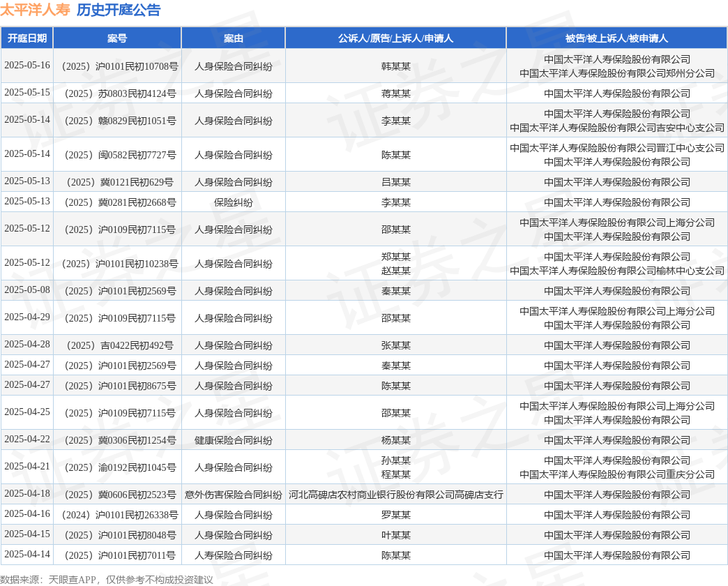Click defendant entry containing 重庆分公司
The width and height of the screenshot is (728, 586).
617,474
